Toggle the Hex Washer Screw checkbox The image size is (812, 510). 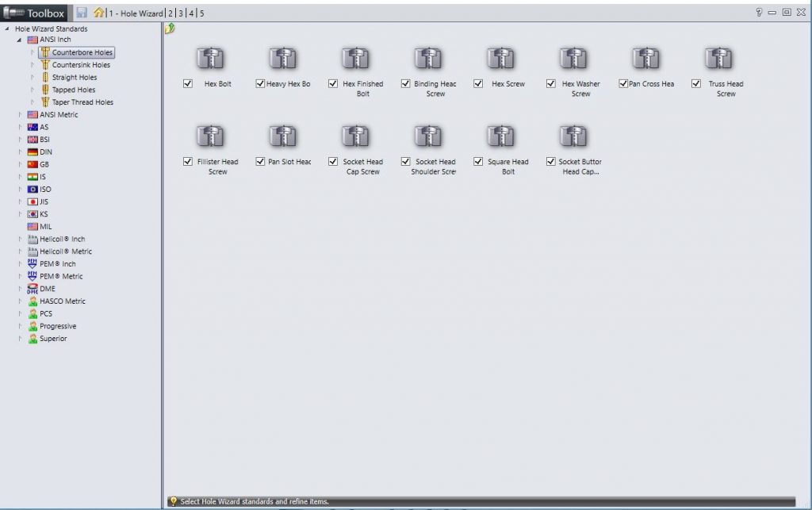click(551, 83)
